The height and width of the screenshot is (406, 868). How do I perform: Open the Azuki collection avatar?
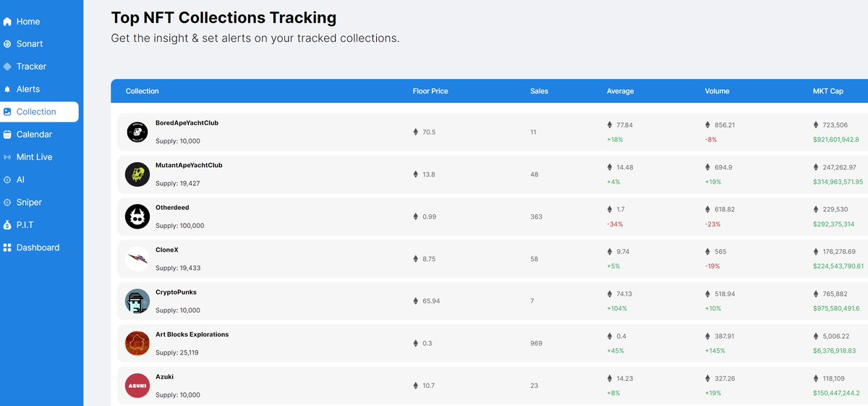pyautogui.click(x=137, y=386)
